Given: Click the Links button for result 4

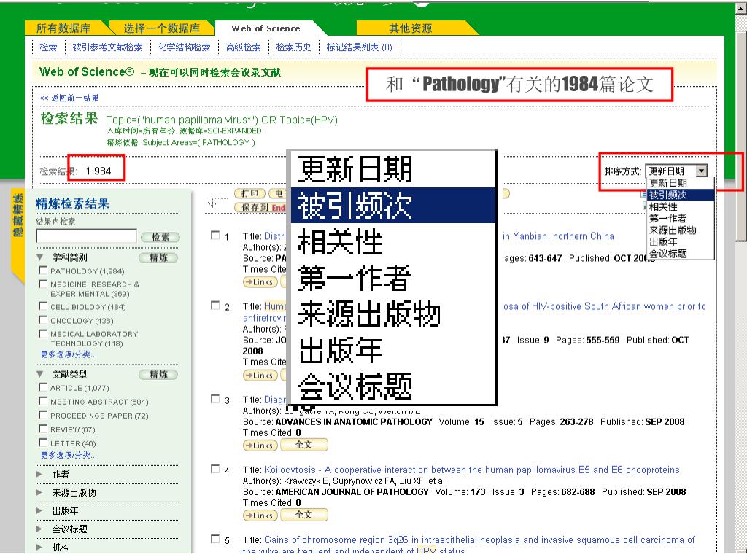Looking at the screenshot, I should pyautogui.click(x=260, y=516).
